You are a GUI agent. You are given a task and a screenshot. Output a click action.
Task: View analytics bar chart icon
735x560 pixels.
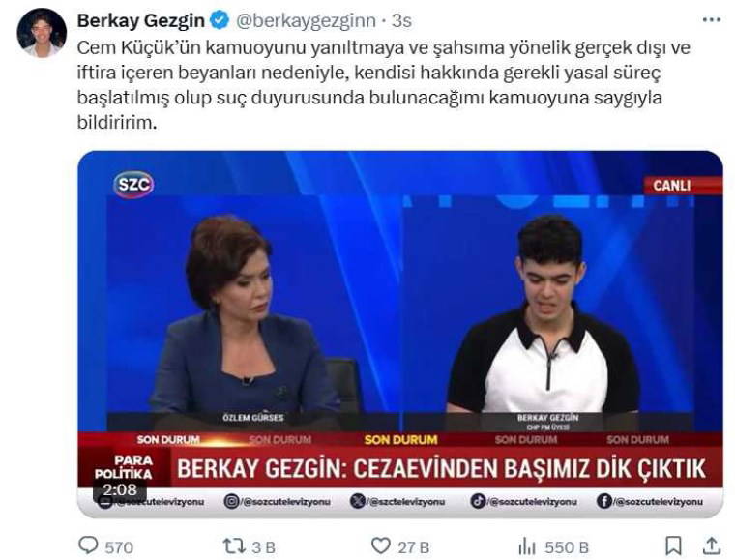527,546
